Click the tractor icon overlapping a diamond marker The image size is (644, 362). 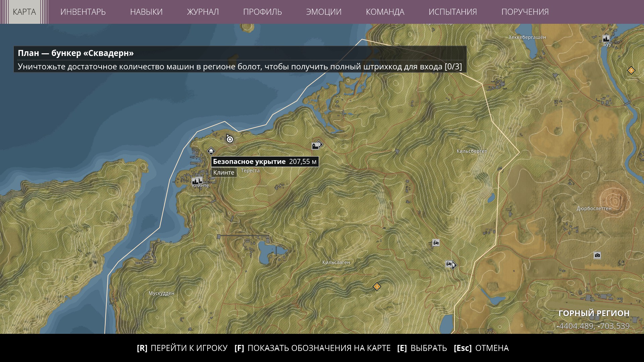449,264
